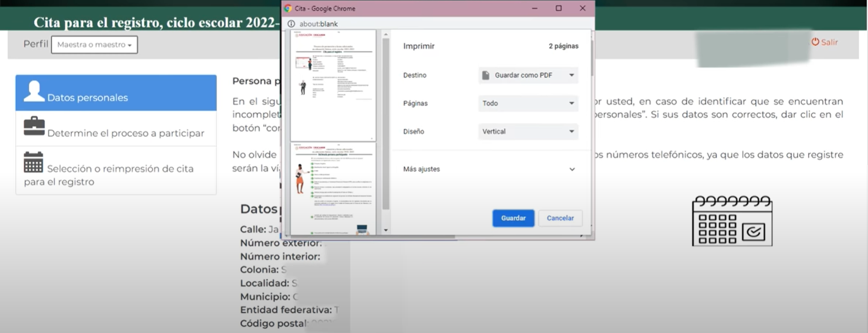The image size is (868, 333).
Task: Click the PDF document icon in Destino
Action: pos(485,75)
